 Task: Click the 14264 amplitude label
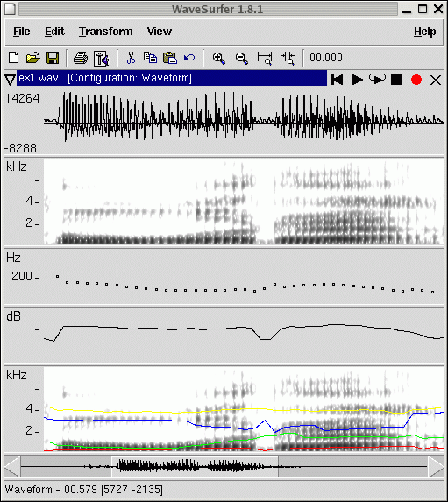[x=23, y=98]
